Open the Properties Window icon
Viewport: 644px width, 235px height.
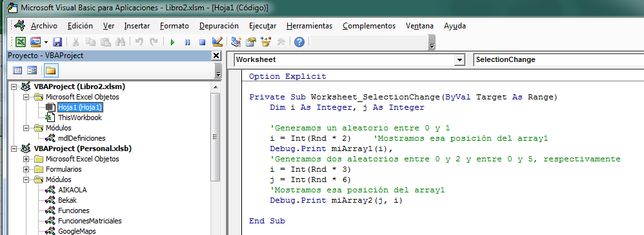coord(251,42)
